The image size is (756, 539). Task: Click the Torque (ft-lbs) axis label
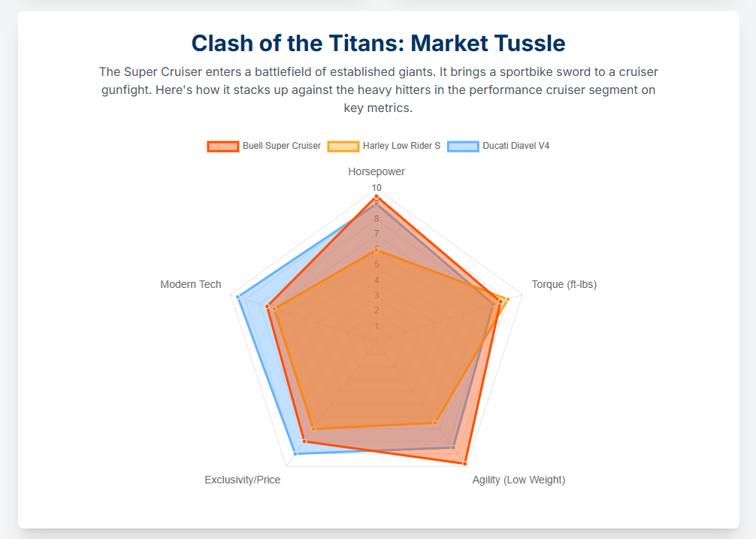[564, 284]
